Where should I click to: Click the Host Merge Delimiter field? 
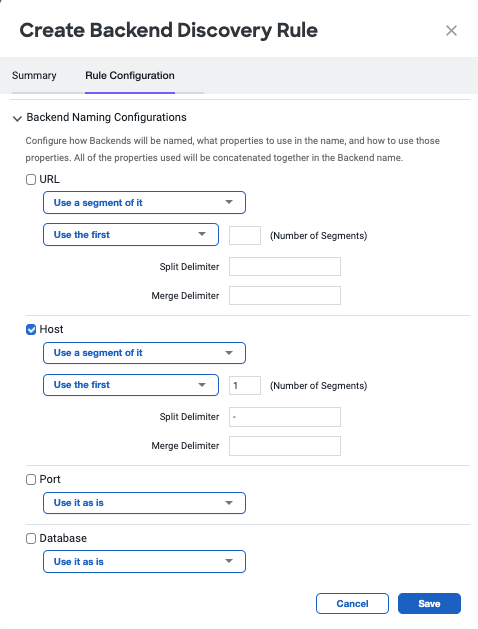coord(285,446)
